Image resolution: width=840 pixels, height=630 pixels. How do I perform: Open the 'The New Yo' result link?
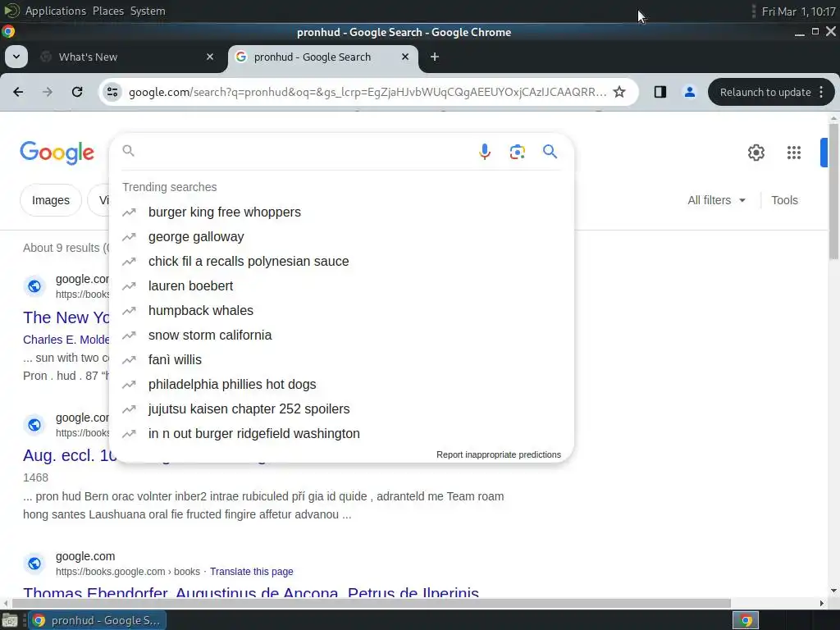click(x=66, y=317)
